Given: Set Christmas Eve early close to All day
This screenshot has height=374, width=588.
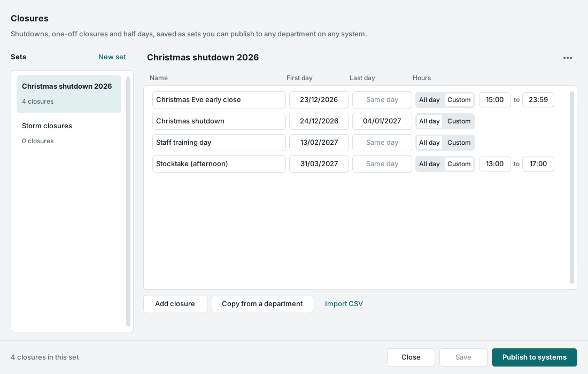Looking at the screenshot, I should click(429, 100).
